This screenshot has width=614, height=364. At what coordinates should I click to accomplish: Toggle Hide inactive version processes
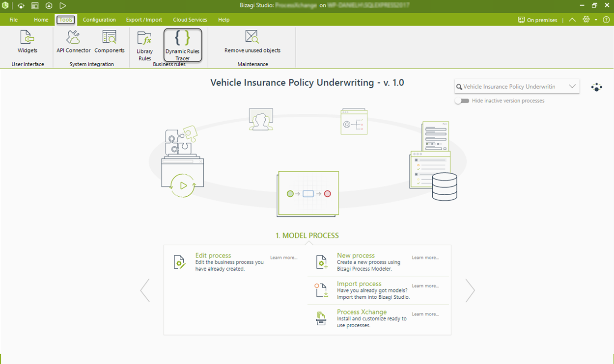(x=462, y=101)
